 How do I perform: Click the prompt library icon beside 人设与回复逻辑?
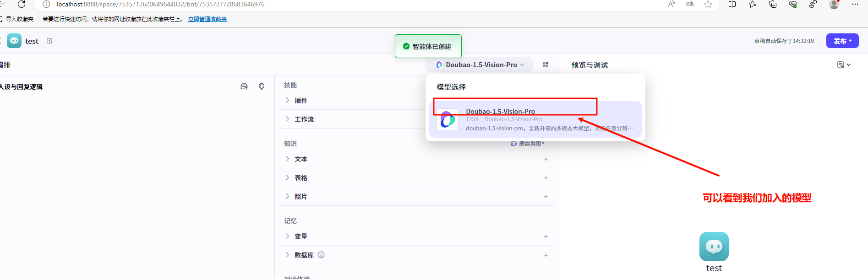coord(244,86)
